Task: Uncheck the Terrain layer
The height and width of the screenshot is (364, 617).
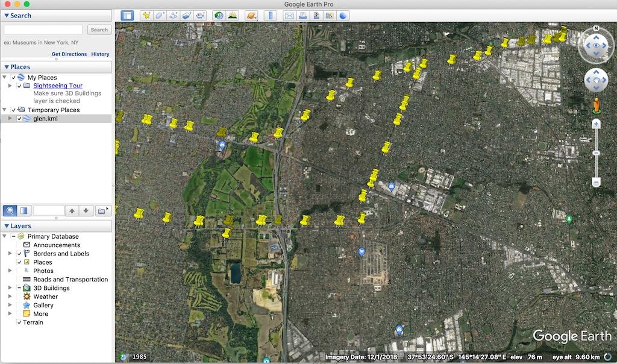Action: click(x=19, y=322)
